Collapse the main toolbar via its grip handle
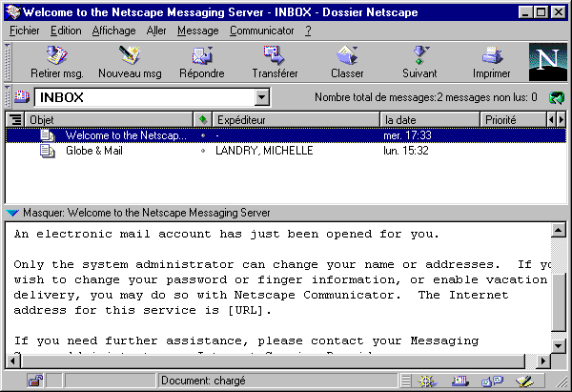This screenshot has height=392, width=572. pyautogui.click(x=8, y=62)
